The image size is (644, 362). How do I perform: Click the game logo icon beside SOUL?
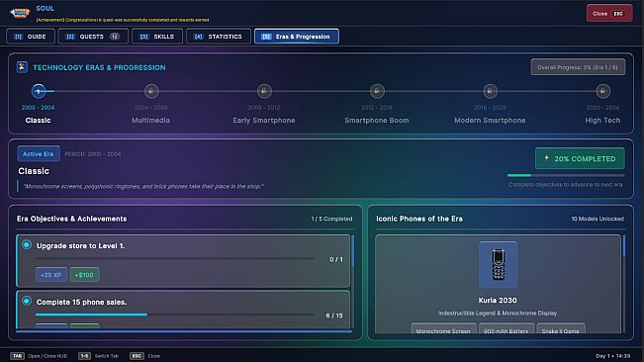pyautogui.click(x=20, y=13)
